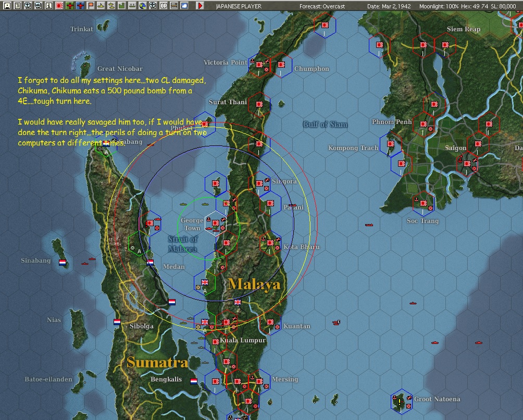Select the Groot Natoena base icon
The width and height of the screenshot is (523, 420).
[401, 401]
